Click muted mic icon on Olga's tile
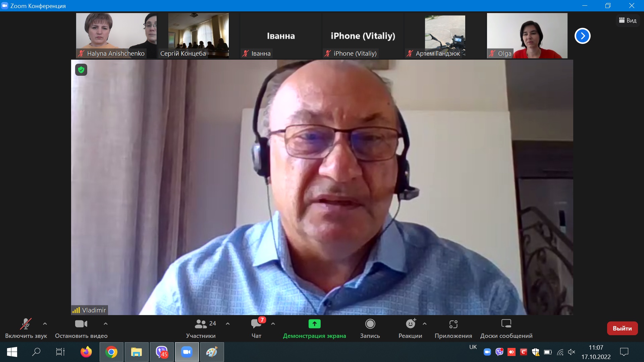The width and height of the screenshot is (644, 362). [492, 53]
